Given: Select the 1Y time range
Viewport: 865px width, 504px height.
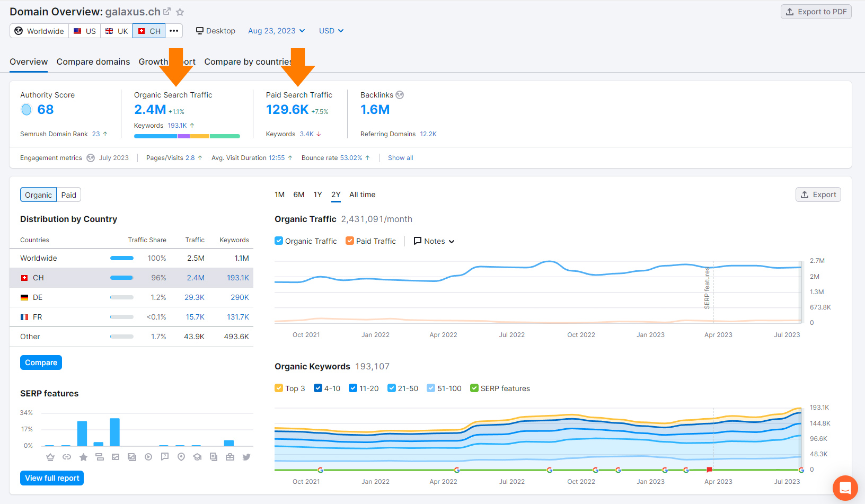Looking at the screenshot, I should click(x=318, y=194).
